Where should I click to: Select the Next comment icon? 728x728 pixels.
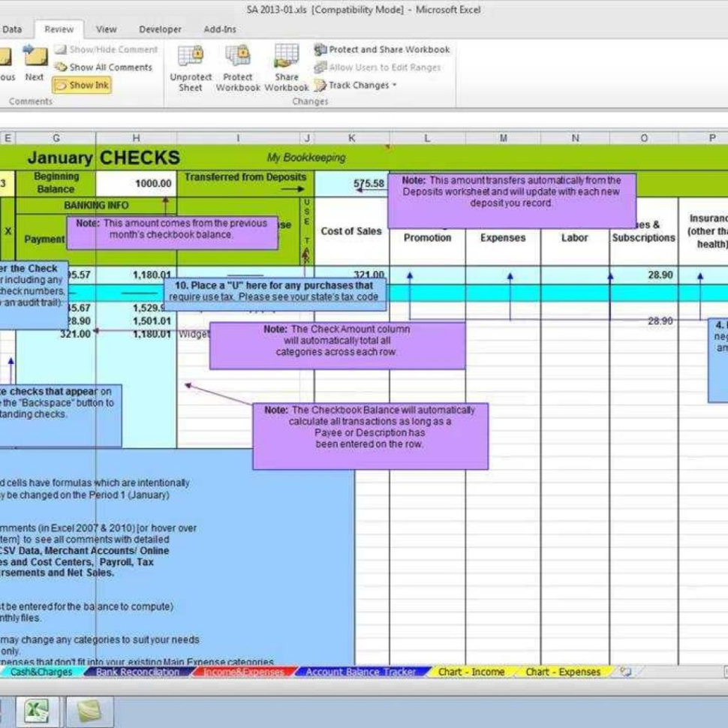[x=35, y=66]
